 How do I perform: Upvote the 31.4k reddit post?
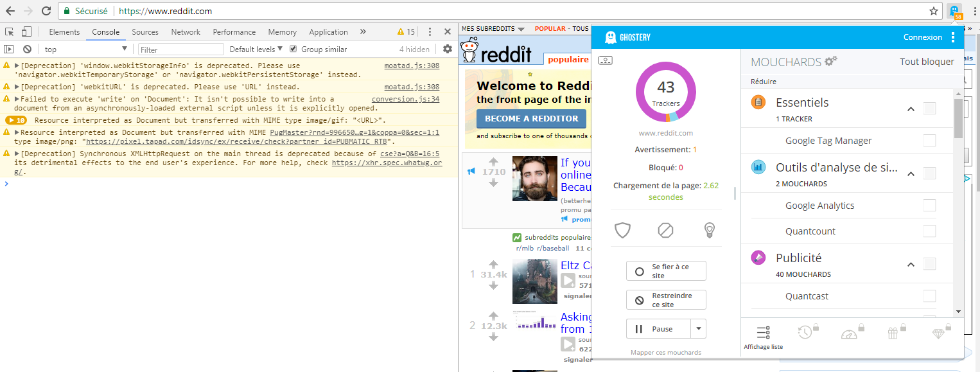tap(493, 264)
